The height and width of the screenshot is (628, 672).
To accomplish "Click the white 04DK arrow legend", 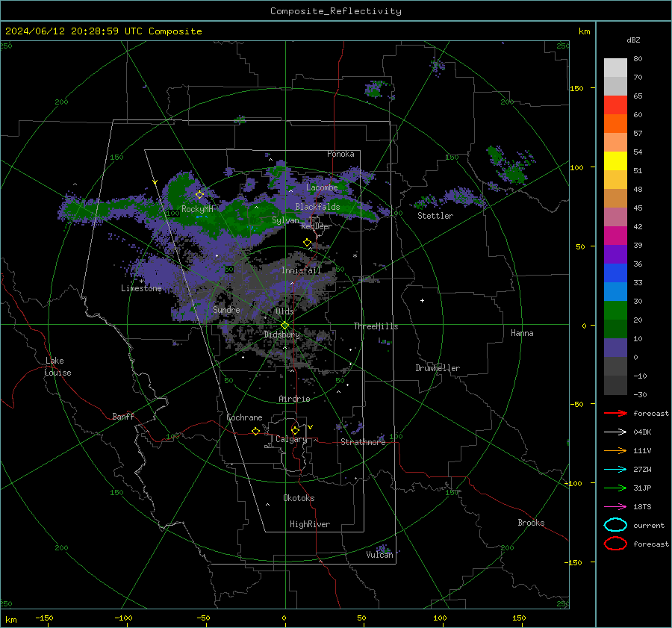I will coord(615,432).
